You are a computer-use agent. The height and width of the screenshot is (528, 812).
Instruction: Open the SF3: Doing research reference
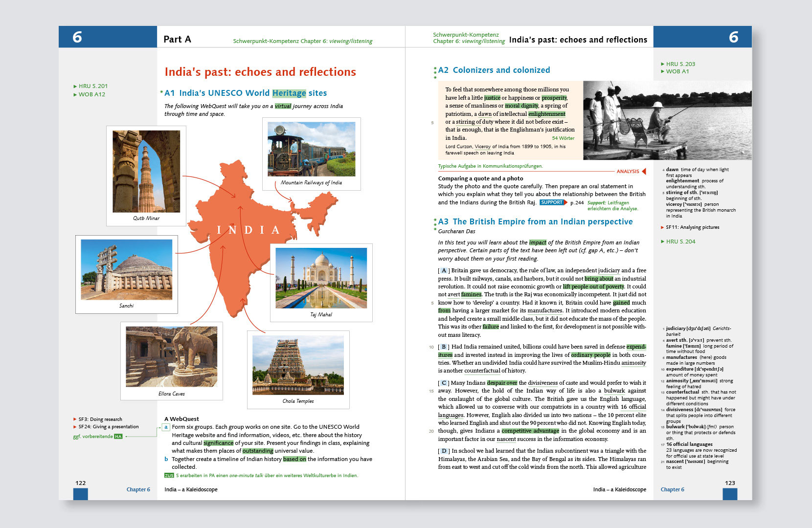tap(100, 419)
